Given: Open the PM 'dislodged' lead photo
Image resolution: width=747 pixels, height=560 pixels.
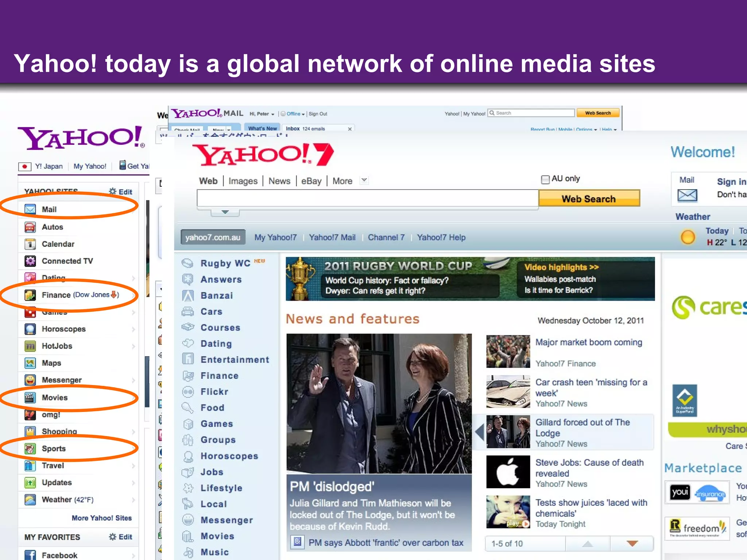Looking at the screenshot, I should click(x=379, y=404).
